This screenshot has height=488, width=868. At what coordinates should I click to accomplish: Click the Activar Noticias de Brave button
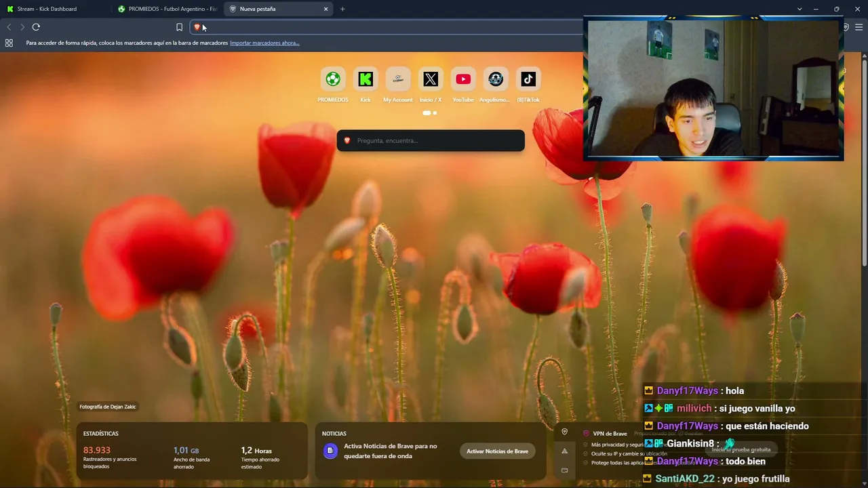[497, 451]
